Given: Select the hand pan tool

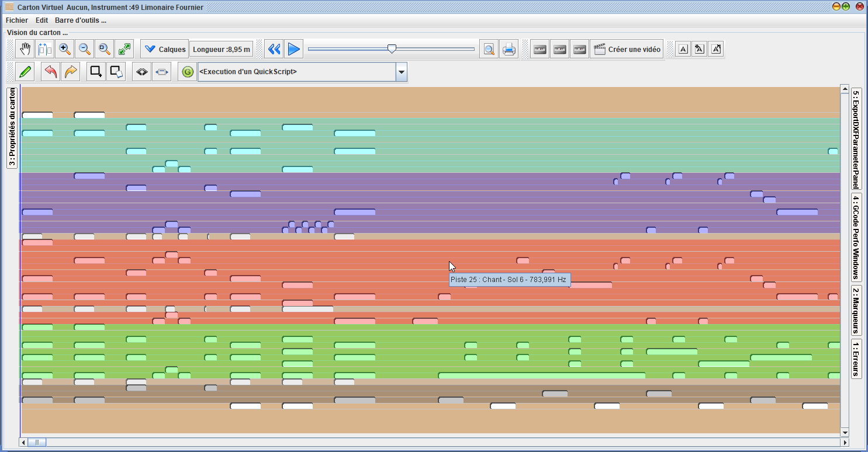Looking at the screenshot, I should click(x=25, y=50).
